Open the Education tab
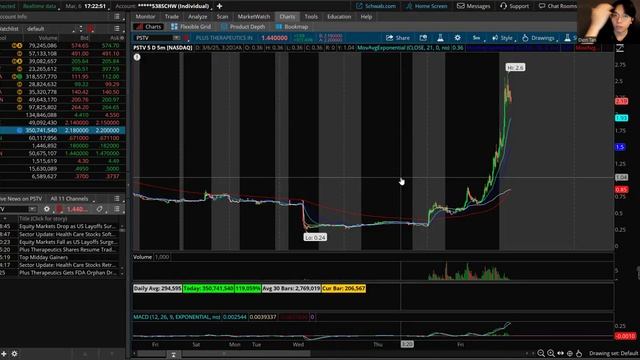 tap(339, 17)
